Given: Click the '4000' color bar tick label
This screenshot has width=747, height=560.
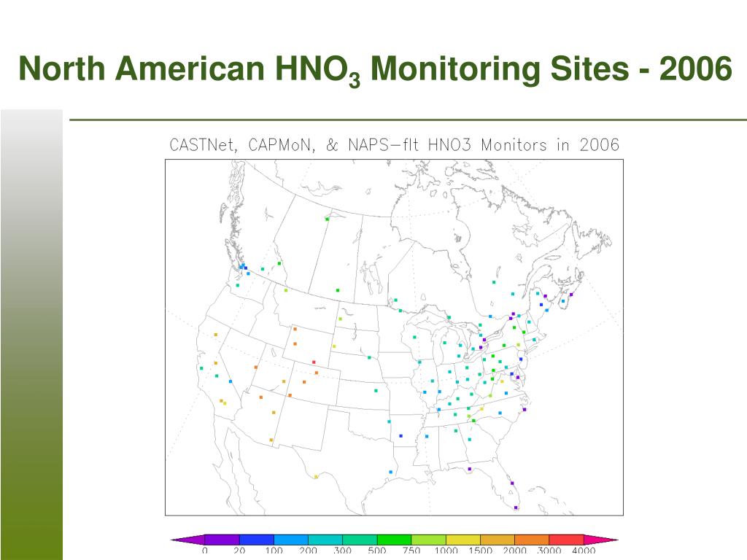Looking at the screenshot, I should (x=584, y=551).
